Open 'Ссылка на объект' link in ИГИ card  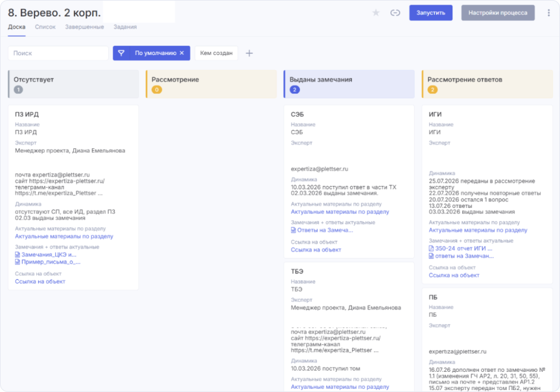click(x=454, y=275)
